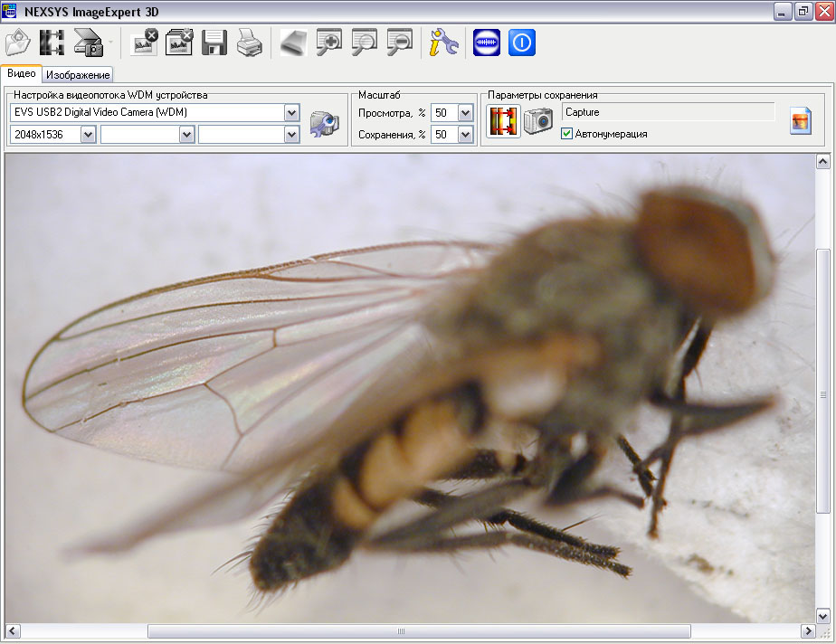836x644 pixels.
Task: Click the zoom in magnifier icon
Action: 328,43
